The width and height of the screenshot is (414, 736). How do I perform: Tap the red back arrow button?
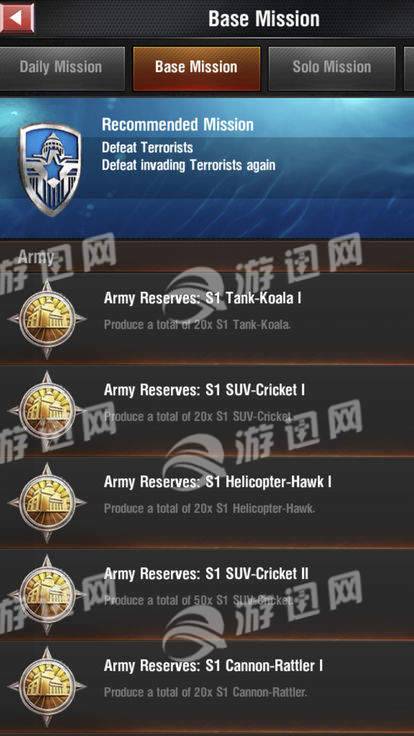(x=17, y=18)
